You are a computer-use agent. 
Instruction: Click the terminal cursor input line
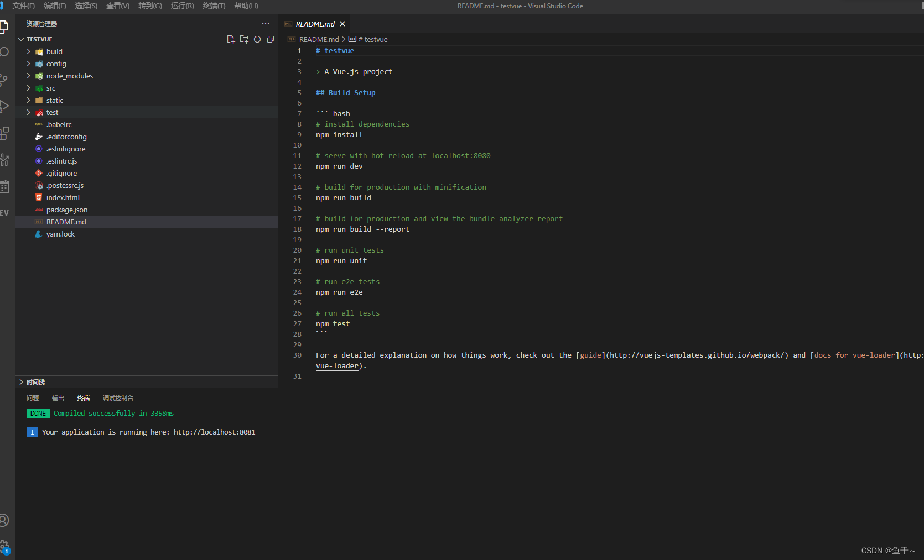tap(29, 442)
